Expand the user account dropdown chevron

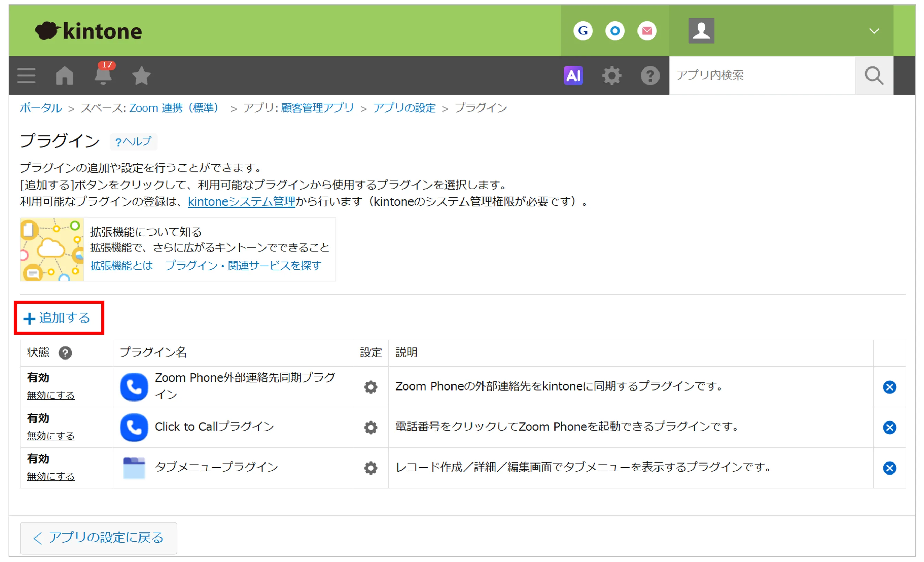click(874, 31)
